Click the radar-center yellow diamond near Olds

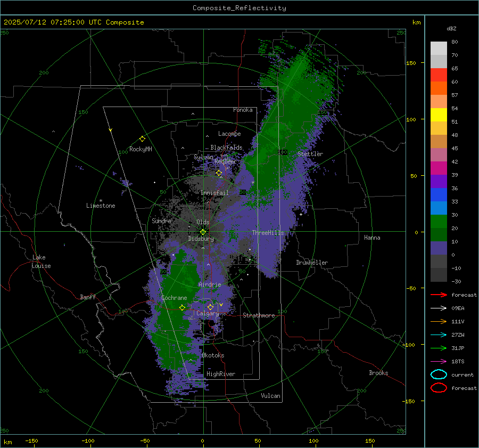203,232
